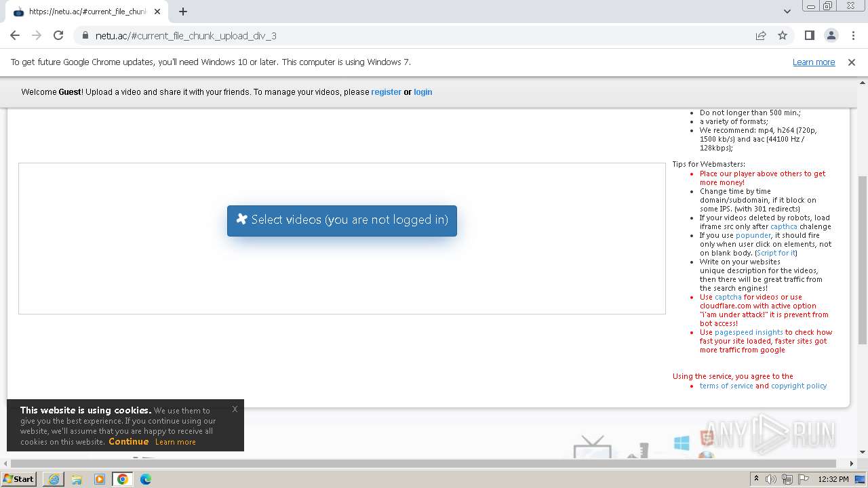
Task: Open a new browser tab
Action: [183, 12]
